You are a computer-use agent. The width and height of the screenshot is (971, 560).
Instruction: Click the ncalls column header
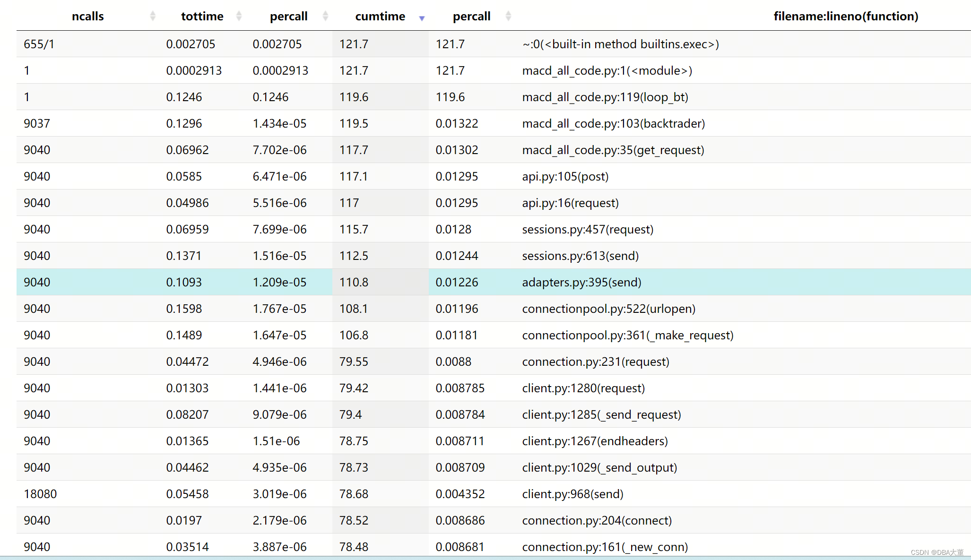[88, 16]
